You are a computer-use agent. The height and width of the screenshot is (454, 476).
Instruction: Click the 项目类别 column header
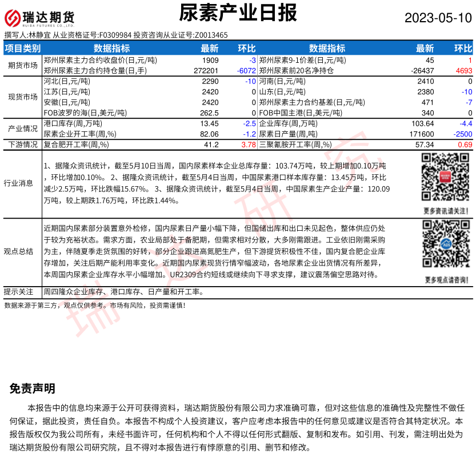coord(23,48)
